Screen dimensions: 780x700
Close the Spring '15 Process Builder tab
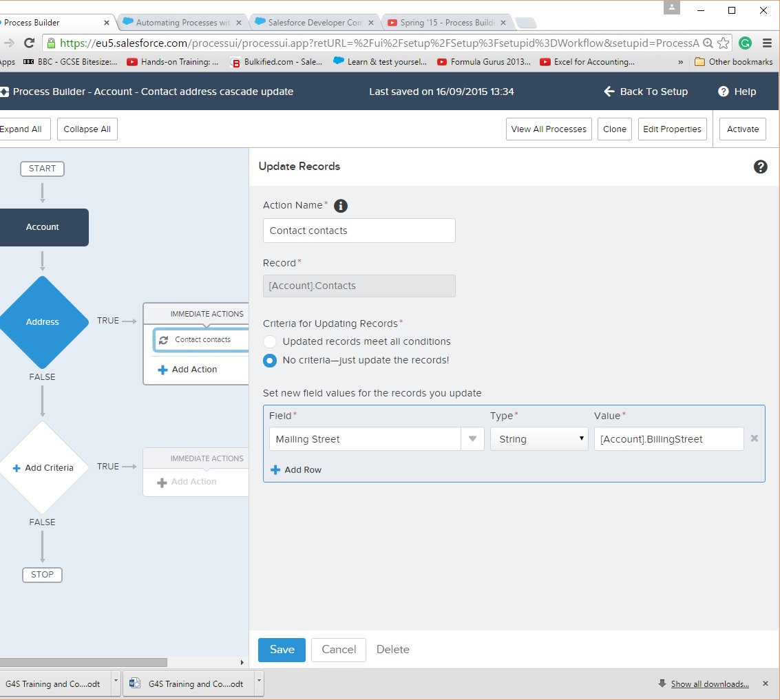(503, 23)
